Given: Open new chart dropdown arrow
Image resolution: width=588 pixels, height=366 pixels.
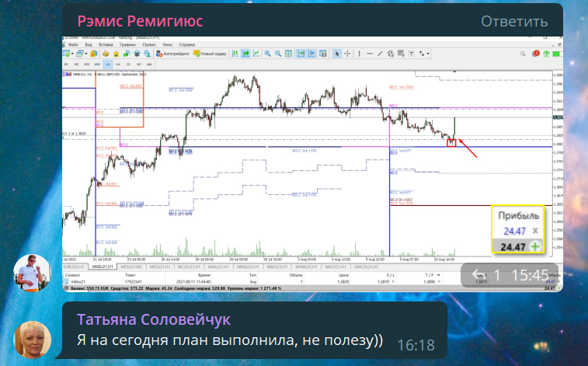Looking at the screenshot, I should [x=72, y=54].
